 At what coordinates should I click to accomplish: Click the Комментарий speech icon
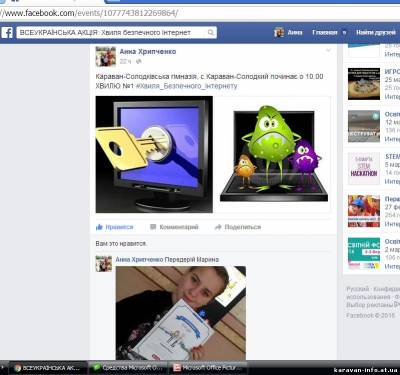(x=153, y=227)
